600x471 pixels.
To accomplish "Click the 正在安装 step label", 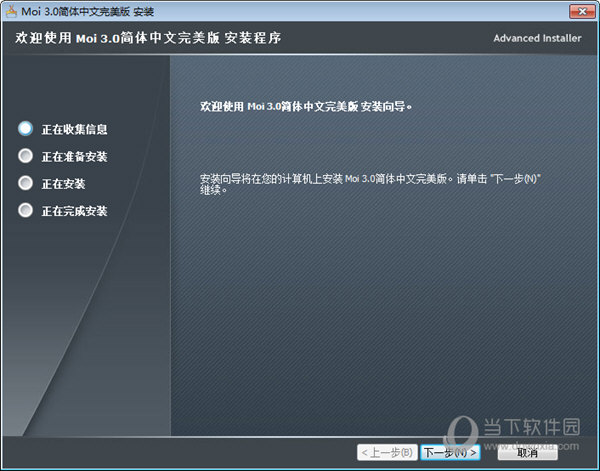I will tap(64, 184).
